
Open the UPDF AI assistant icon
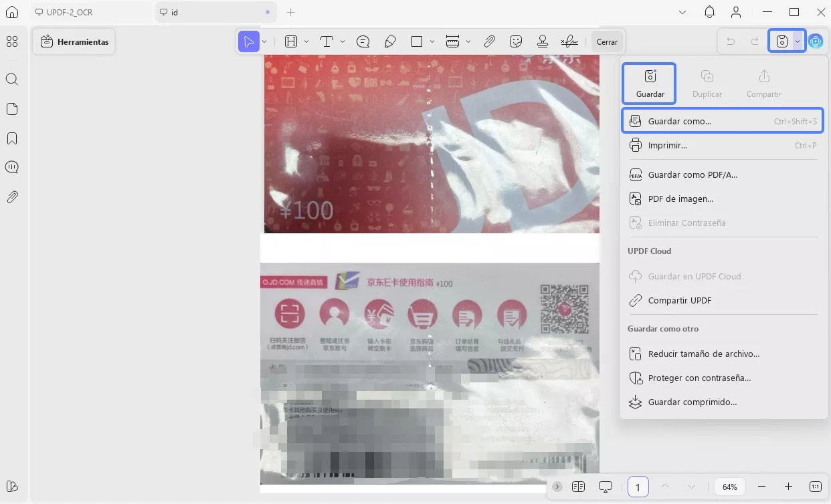(x=816, y=41)
